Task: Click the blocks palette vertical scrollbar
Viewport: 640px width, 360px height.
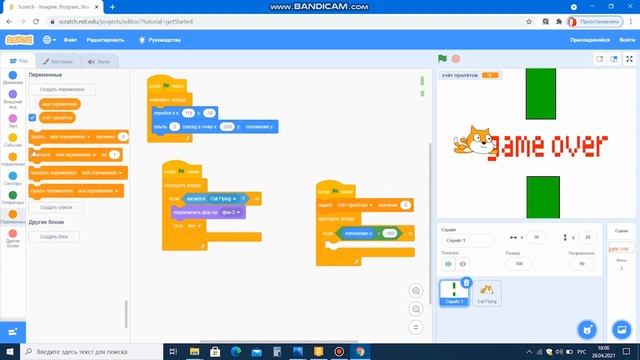Action: coord(126,314)
